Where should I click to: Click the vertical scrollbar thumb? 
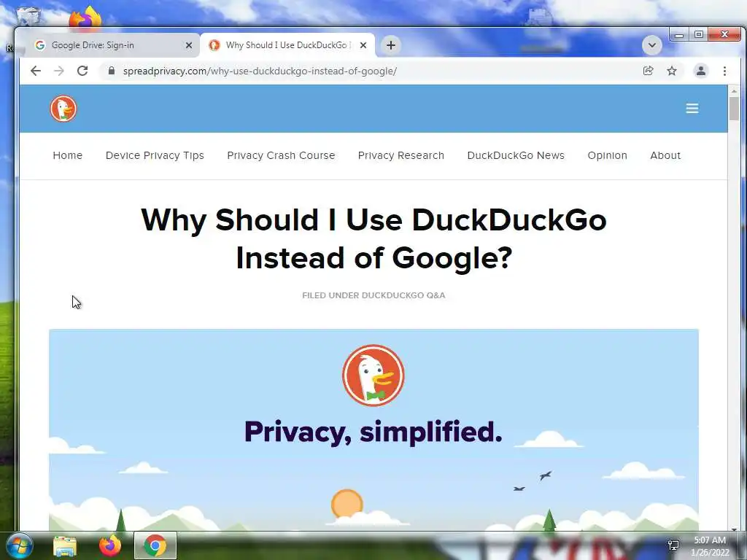coord(734,109)
